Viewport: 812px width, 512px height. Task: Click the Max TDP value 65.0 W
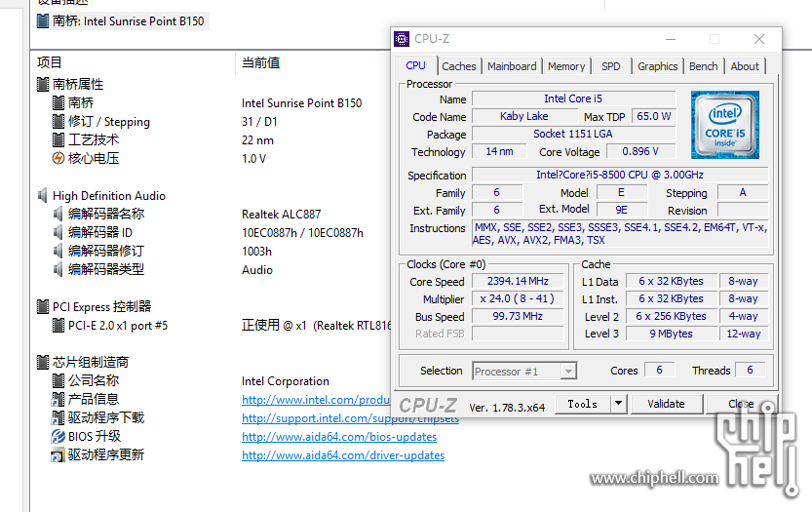click(x=653, y=116)
